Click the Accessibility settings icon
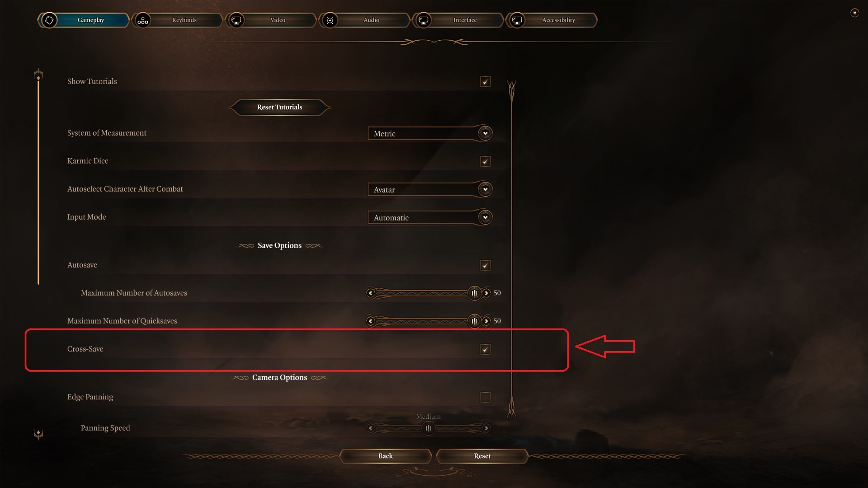The image size is (868, 488). 516,19
